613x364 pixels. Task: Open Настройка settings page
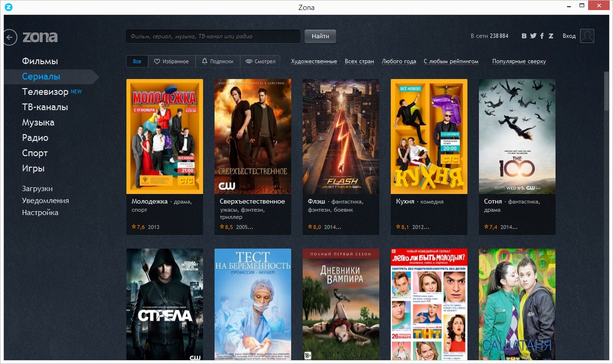(x=40, y=213)
